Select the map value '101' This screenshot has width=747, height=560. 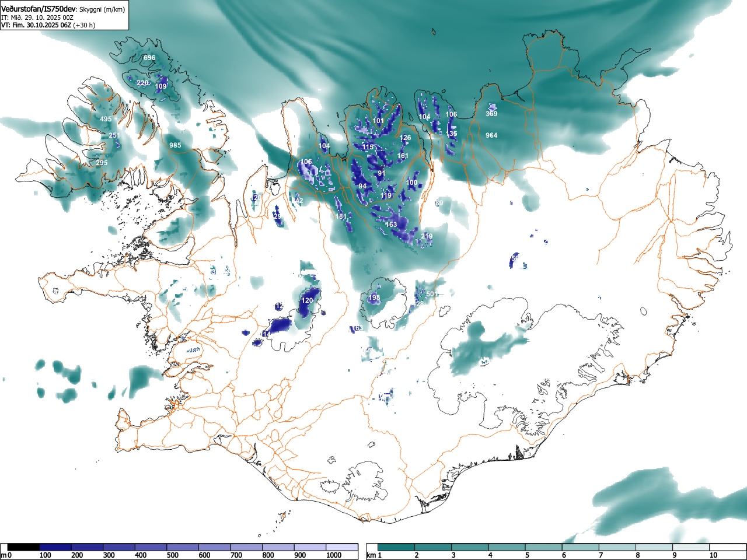[x=379, y=121]
